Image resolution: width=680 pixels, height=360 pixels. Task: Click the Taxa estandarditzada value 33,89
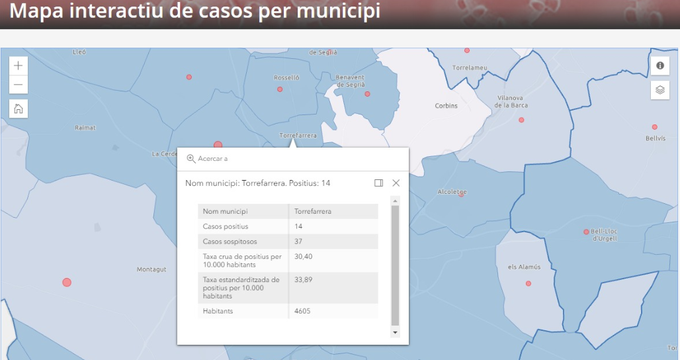pyautogui.click(x=303, y=280)
